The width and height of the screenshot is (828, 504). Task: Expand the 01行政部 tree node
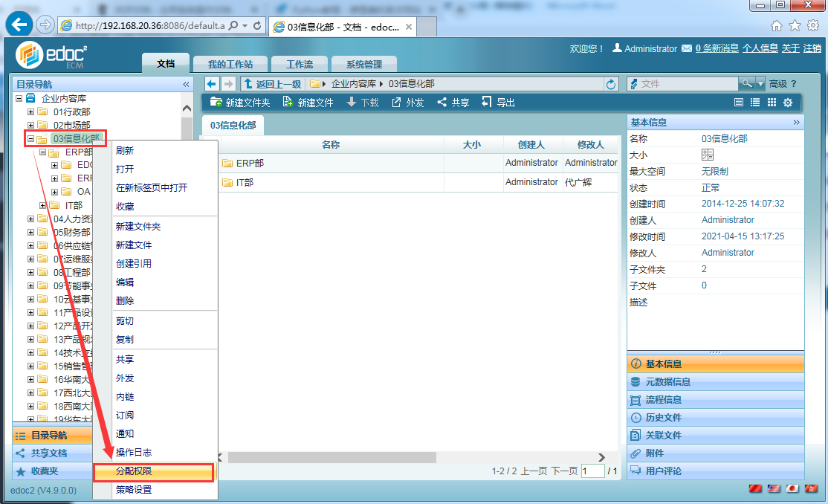coord(30,112)
